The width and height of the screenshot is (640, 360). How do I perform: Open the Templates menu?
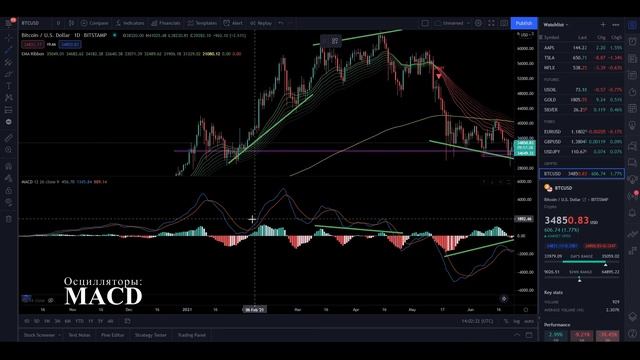202,23
